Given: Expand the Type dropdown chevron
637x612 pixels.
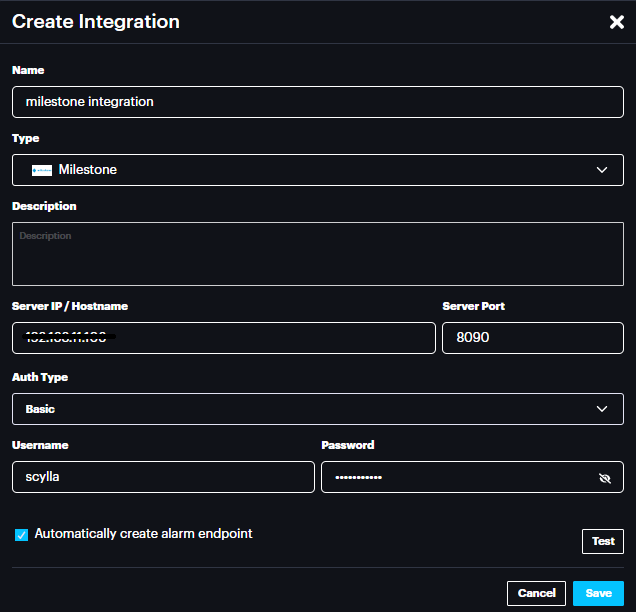Looking at the screenshot, I should click(602, 170).
